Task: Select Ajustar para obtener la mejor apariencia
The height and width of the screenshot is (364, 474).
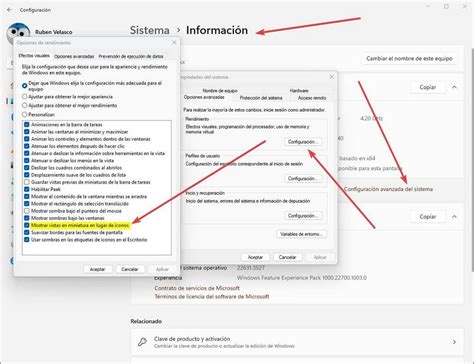Action: click(25, 97)
